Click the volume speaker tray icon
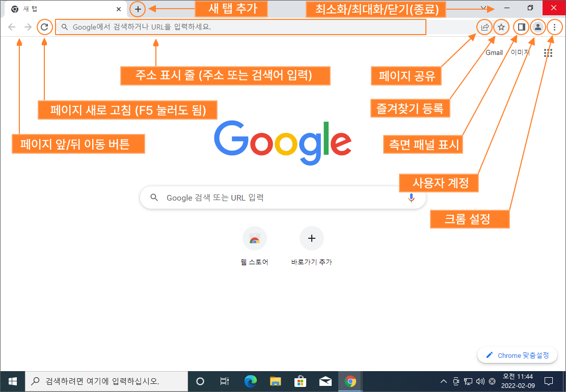The width and height of the screenshot is (566, 392). click(480, 381)
